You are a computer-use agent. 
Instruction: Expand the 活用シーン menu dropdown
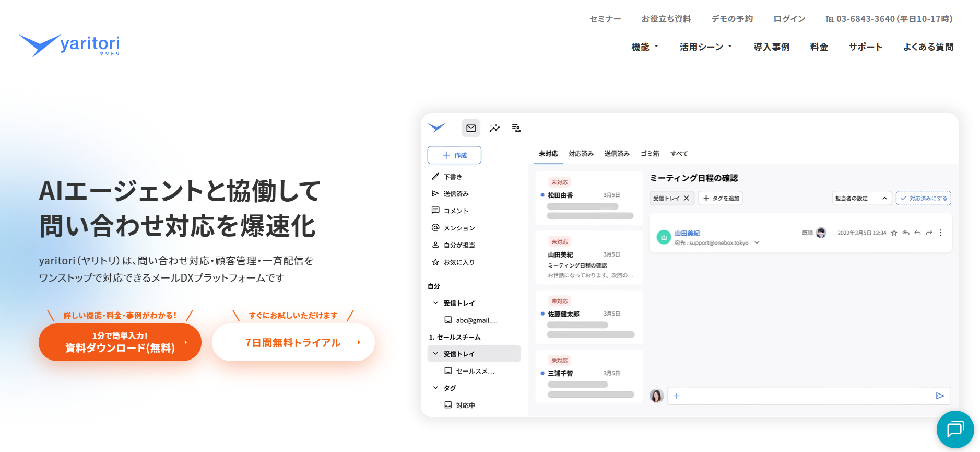(x=706, y=47)
